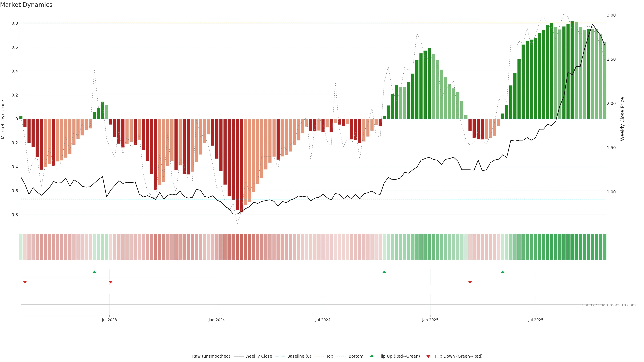The image size is (644, 362).
Task: Click the Weekly Close Price axis title
Action: (x=622, y=119)
